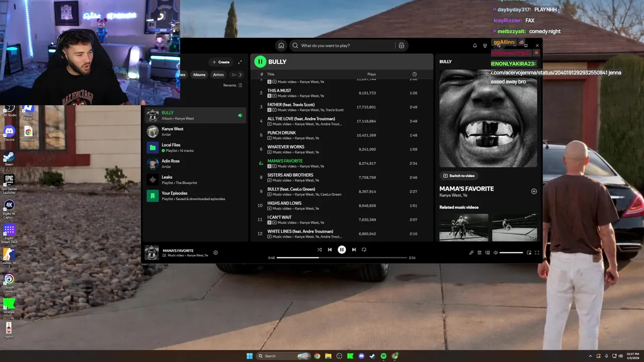This screenshot has height=362, width=644.
Task: Open Windows Start menu
Action: [250, 356]
